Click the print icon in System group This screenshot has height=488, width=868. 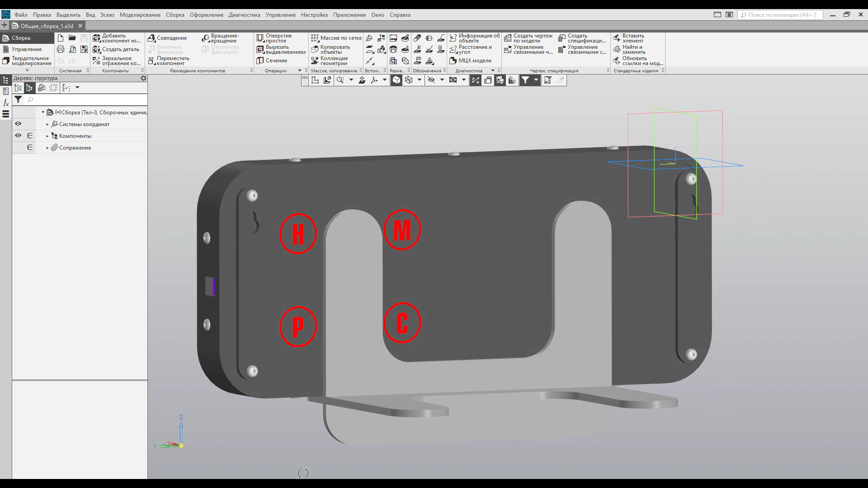point(61,49)
